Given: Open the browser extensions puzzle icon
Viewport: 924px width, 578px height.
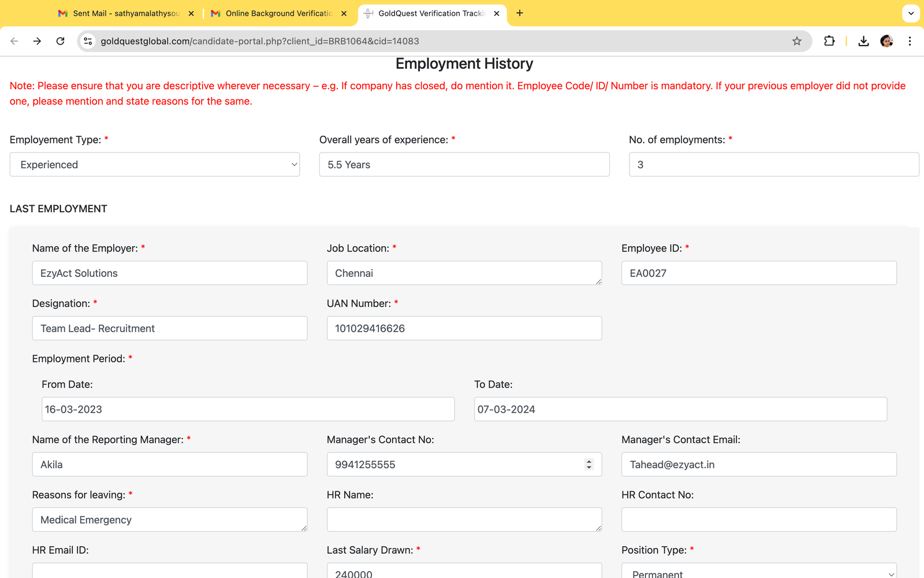Looking at the screenshot, I should pos(829,41).
